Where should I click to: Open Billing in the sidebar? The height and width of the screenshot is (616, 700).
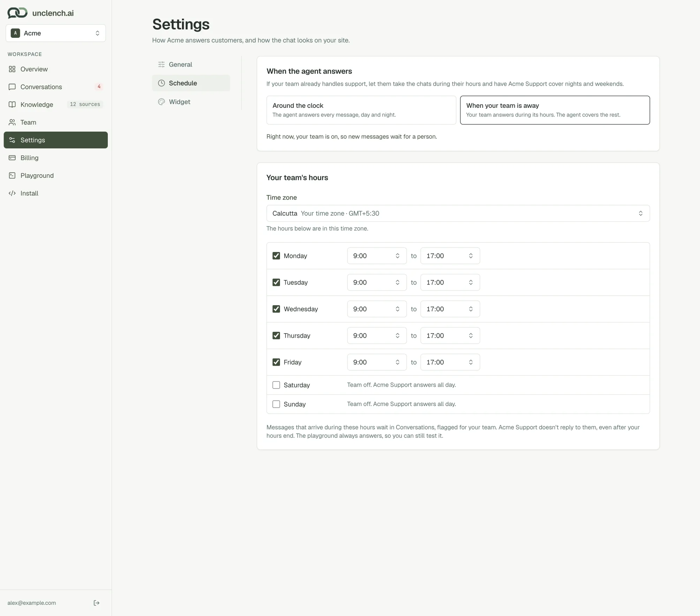[x=56, y=157]
